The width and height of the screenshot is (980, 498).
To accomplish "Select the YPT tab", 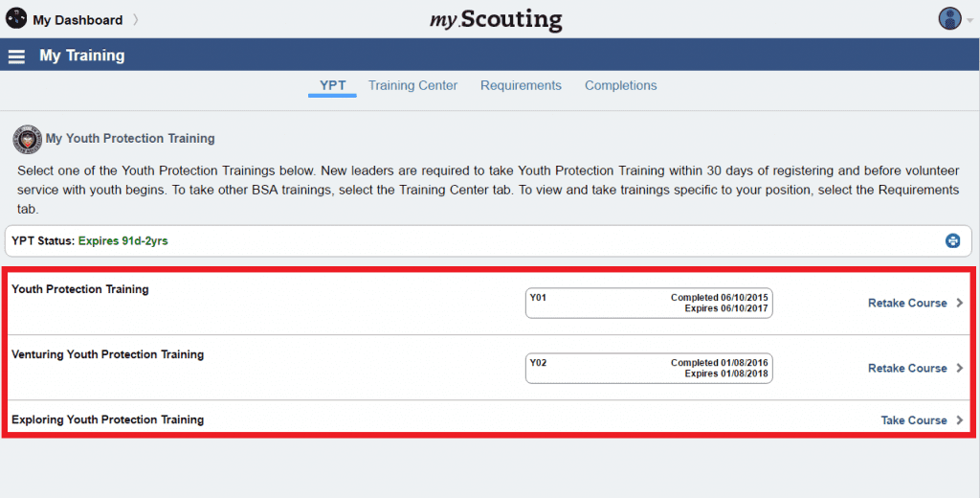I will coord(332,86).
